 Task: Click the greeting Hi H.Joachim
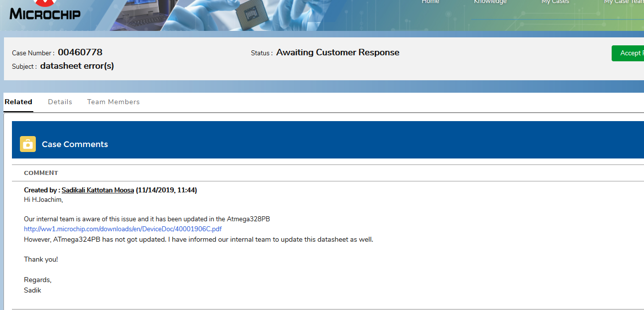(x=44, y=199)
